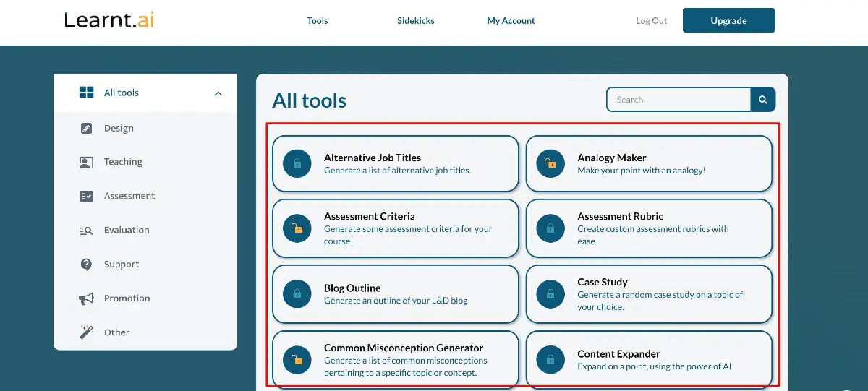Image resolution: width=868 pixels, height=391 pixels.
Task: Open the Case Study tool title
Action: (x=603, y=282)
